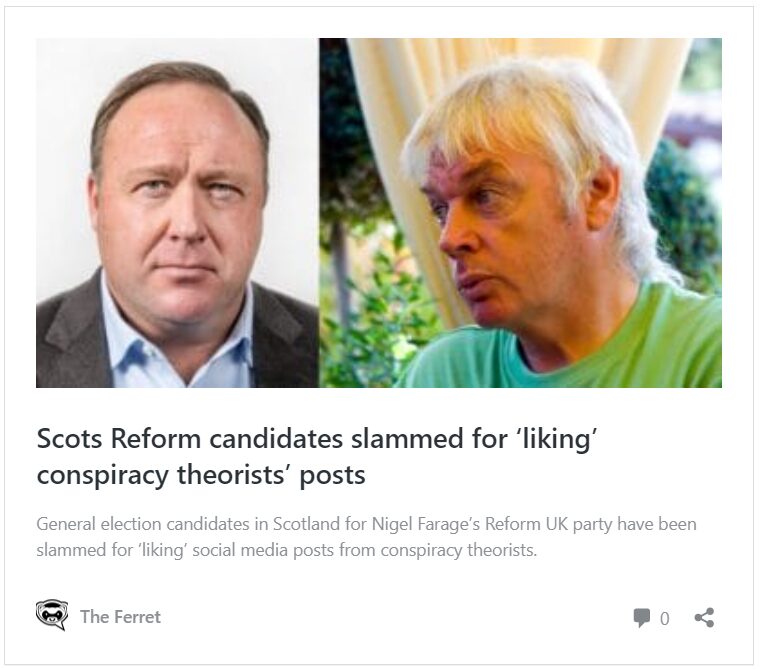Open comments via the speech bubble icon
Viewport: 760px width, 669px height.
click(641, 618)
